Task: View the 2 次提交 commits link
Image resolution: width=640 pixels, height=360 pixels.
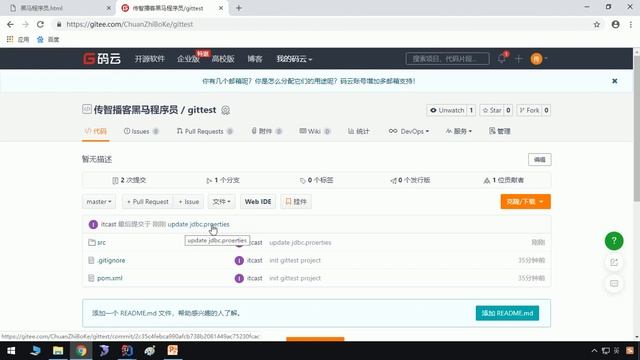Action: (129, 180)
